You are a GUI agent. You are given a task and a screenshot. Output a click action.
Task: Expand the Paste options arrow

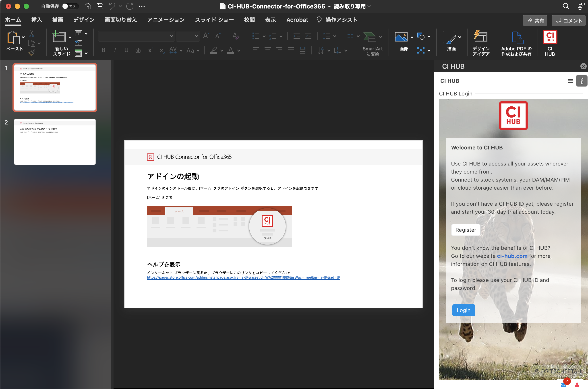23,37
